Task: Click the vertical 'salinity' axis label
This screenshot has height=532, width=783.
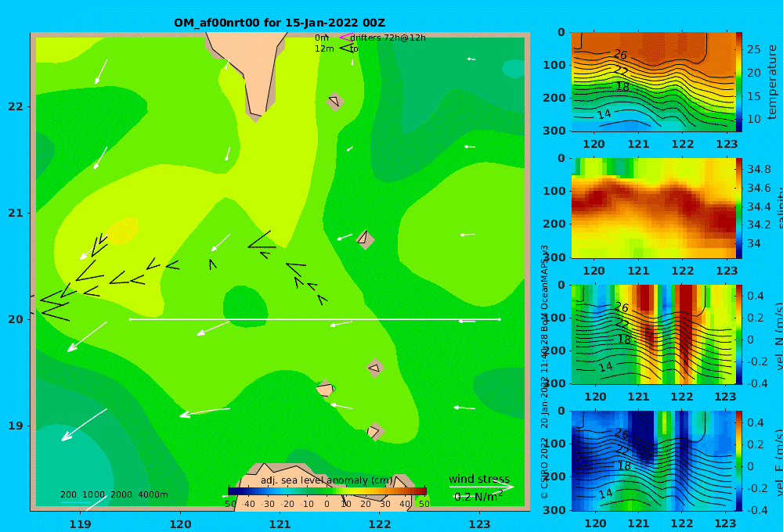Action: pos(779,208)
